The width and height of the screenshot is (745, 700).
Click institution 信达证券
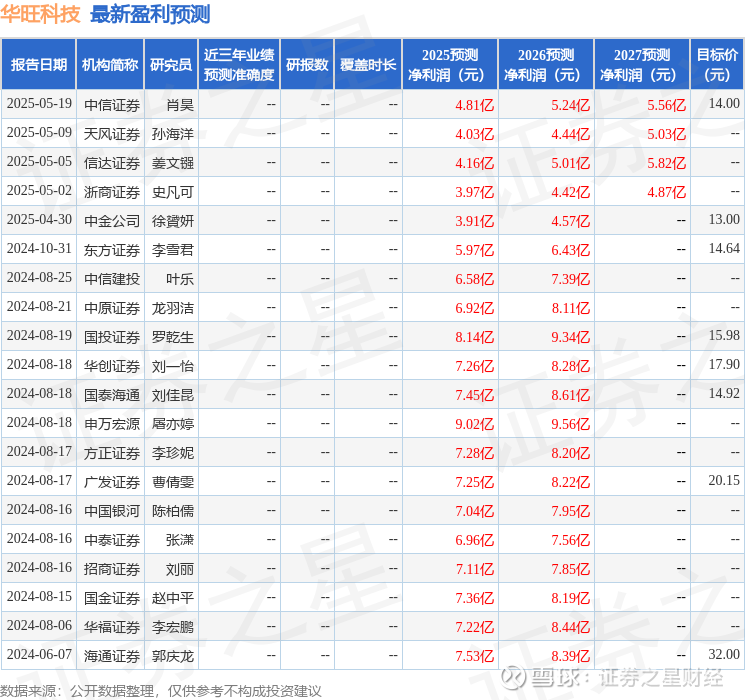[112, 163]
